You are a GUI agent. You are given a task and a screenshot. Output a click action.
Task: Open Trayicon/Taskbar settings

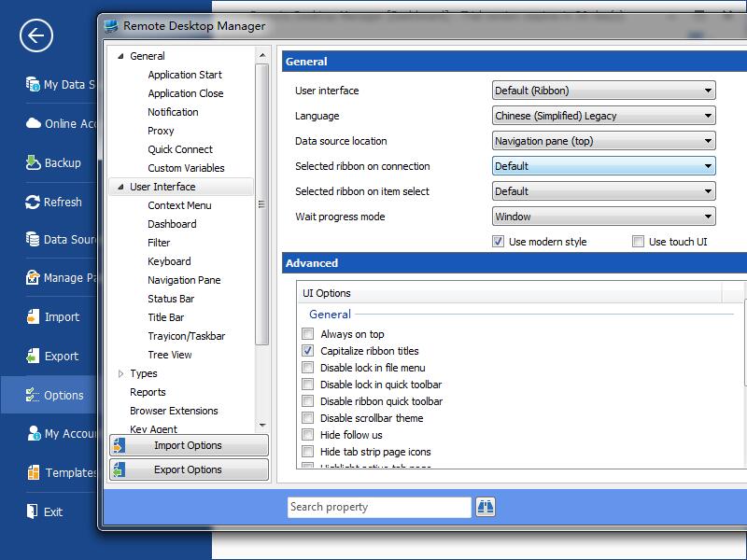[186, 336]
